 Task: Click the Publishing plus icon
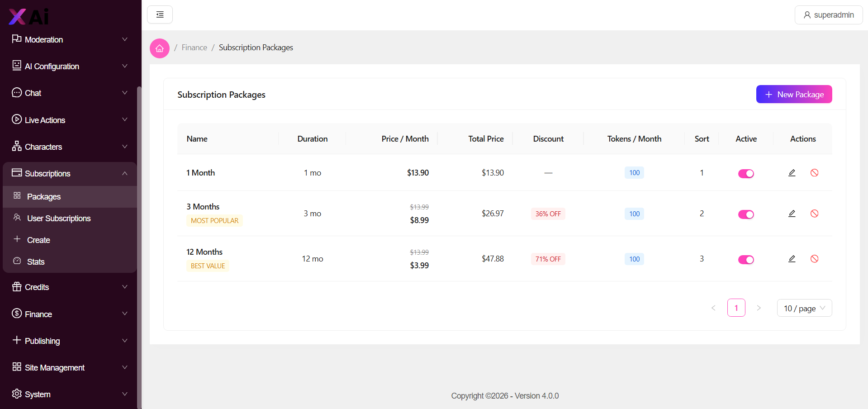pos(17,340)
